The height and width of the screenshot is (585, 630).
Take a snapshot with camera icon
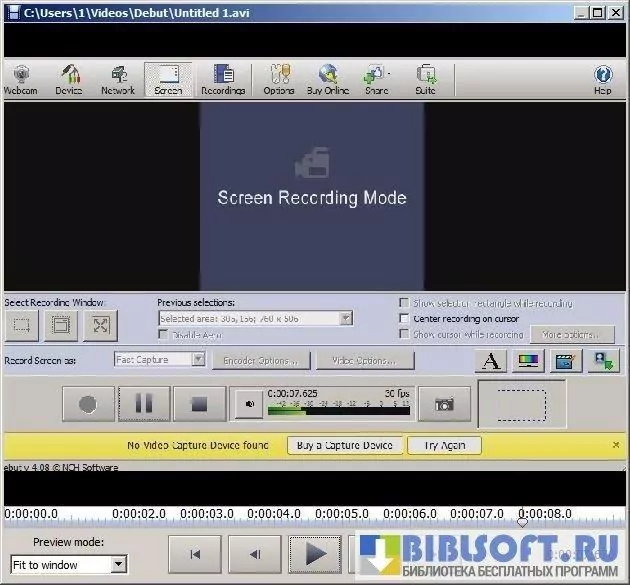[x=444, y=404]
